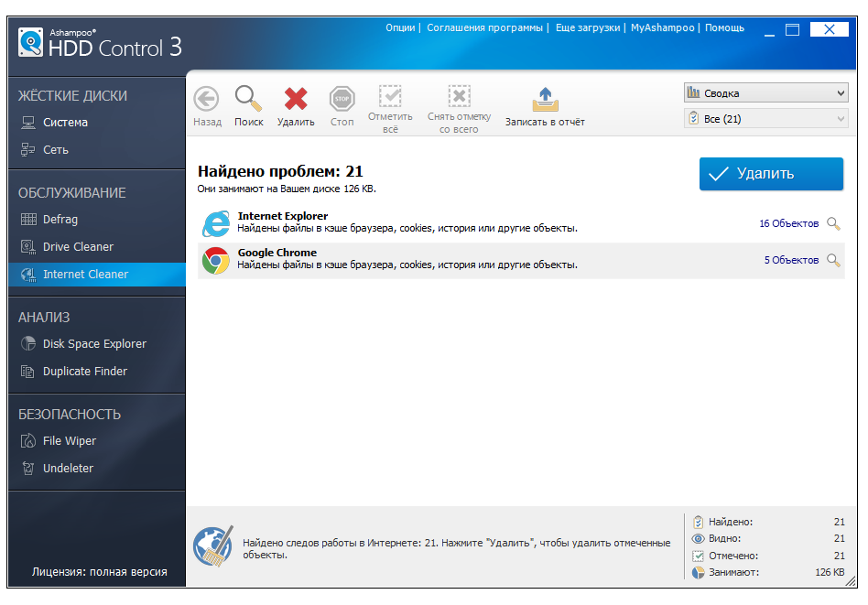The width and height of the screenshot is (868, 605).
Task: Click the Занимают pie chart icon
Action: (x=698, y=572)
